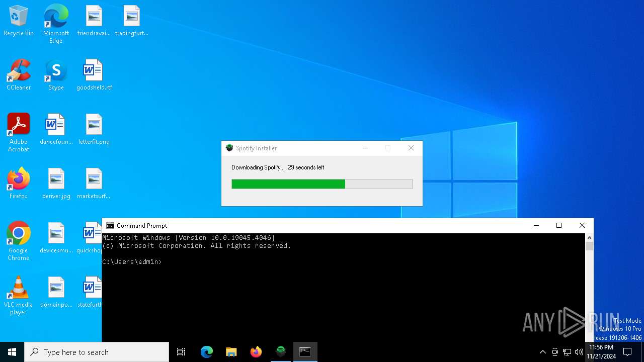The image size is (644, 362).
Task: Switch to Spotify Installer taskbar item
Action: coord(281,352)
